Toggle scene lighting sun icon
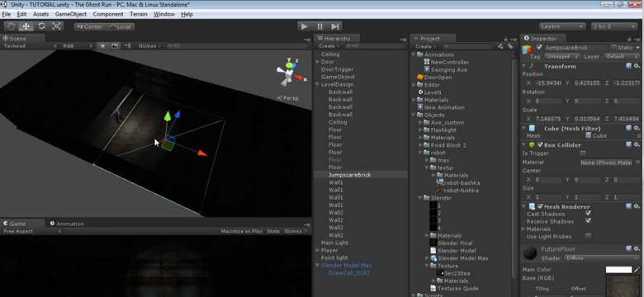Image resolution: width=644 pixels, height=297 pixels. 102,46
